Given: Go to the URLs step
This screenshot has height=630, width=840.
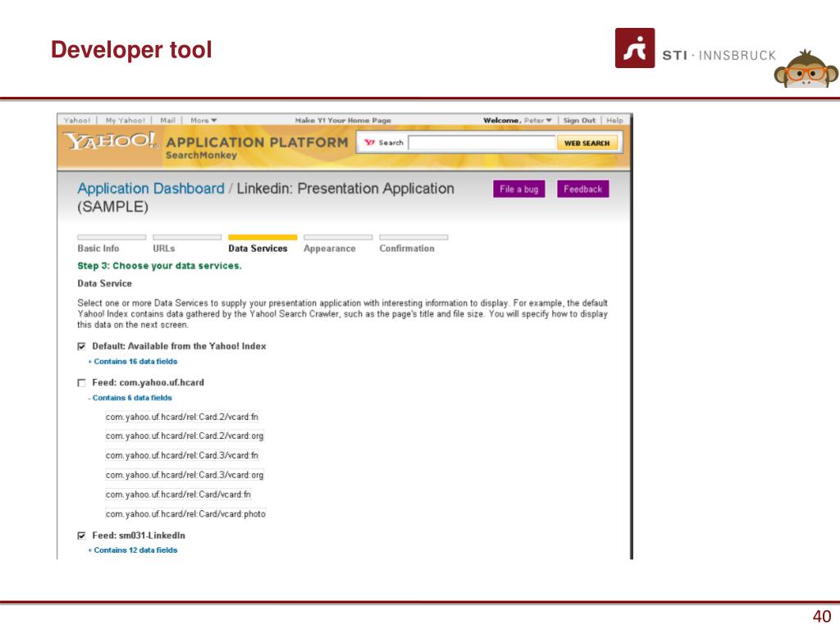Looking at the screenshot, I should tap(164, 249).
